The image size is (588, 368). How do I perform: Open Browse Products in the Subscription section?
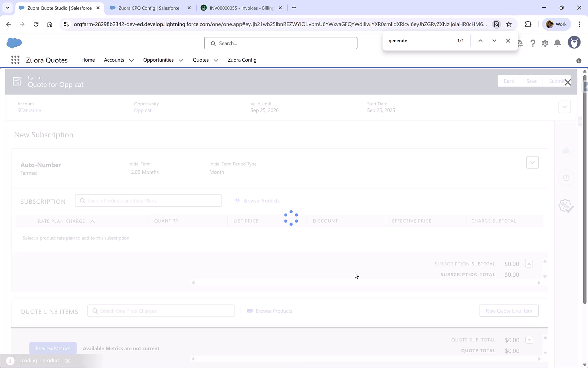click(257, 200)
